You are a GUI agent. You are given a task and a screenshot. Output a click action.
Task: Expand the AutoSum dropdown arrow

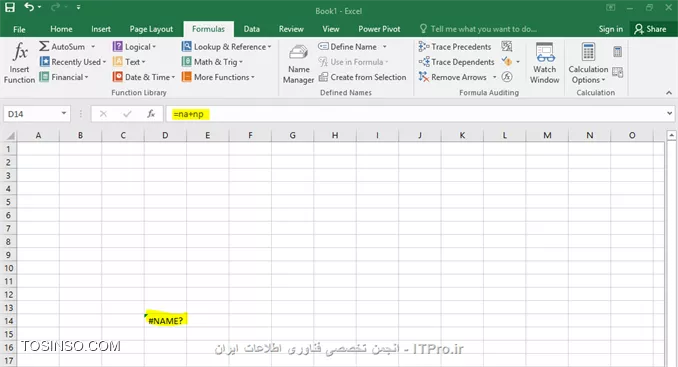point(93,47)
